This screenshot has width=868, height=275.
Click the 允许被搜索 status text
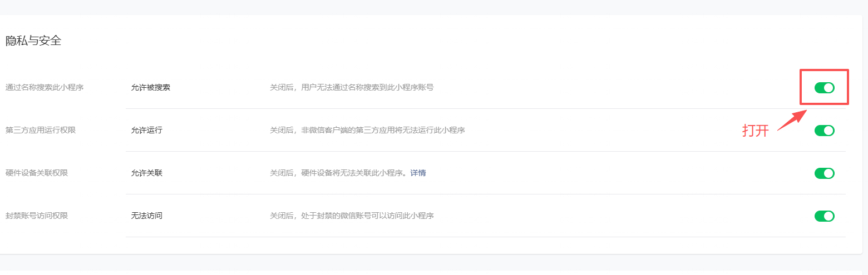point(151,87)
